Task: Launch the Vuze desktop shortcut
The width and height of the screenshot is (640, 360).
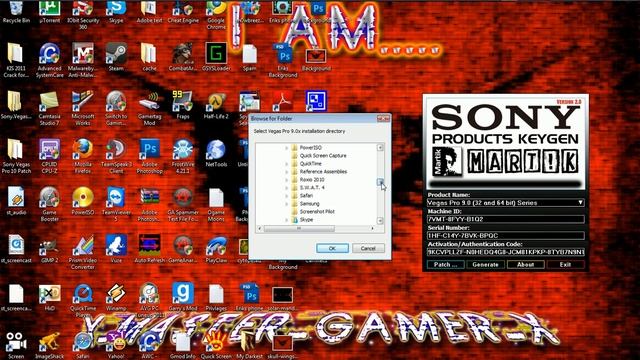Action: tap(116, 249)
